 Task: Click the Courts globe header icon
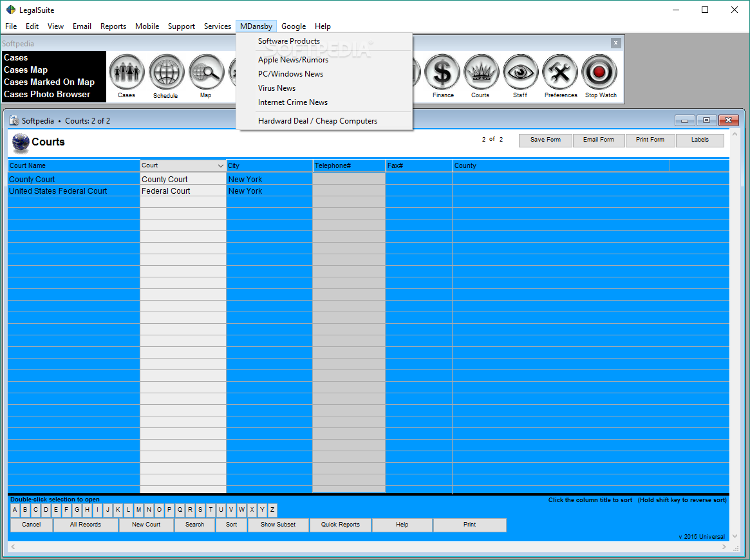point(21,142)
